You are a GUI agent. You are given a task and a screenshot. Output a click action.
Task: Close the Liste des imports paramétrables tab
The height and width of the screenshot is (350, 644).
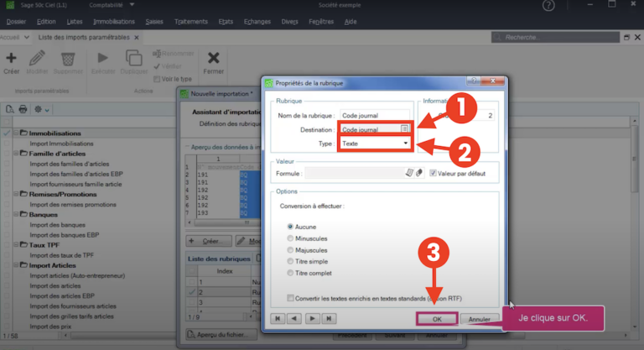tap(137, 38)
